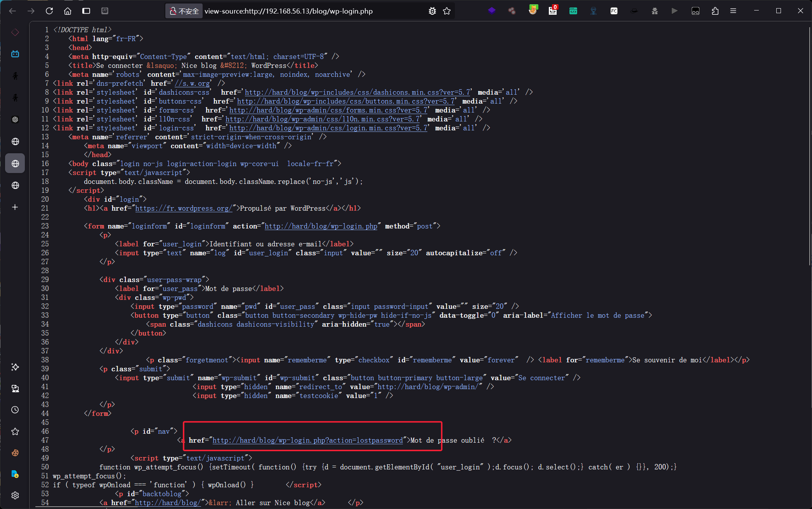812x509 pixels.
Task: Open the downloads file icon in sidebar
Action: pos(15,474)
